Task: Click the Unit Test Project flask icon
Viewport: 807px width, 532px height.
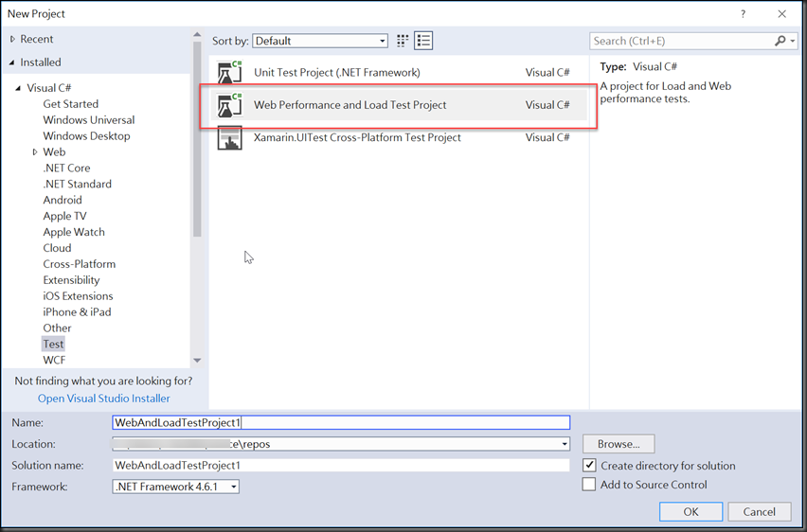Action: point(229,73)
